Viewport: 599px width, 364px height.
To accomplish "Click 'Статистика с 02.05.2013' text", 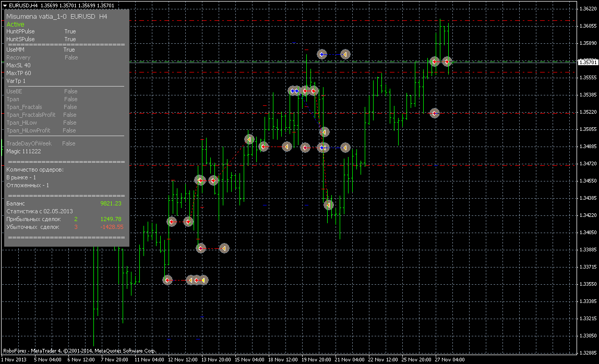I will coord(39,211).
